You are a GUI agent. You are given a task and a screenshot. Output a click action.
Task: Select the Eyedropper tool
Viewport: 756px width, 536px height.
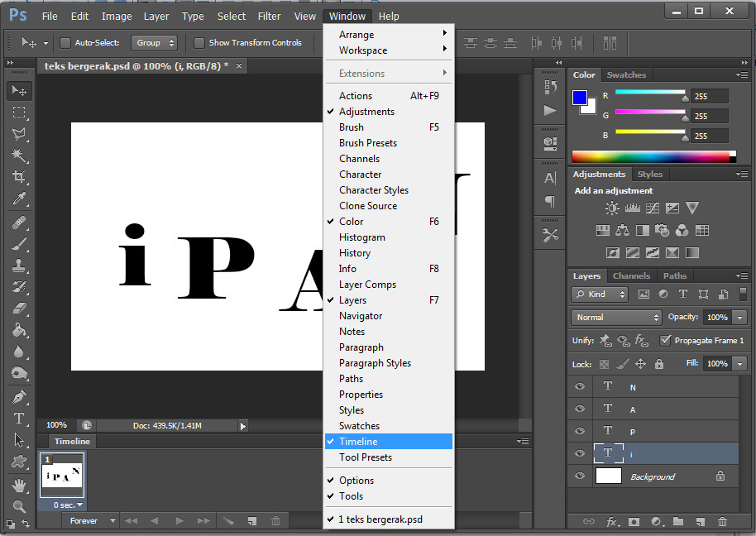(19, 199)
